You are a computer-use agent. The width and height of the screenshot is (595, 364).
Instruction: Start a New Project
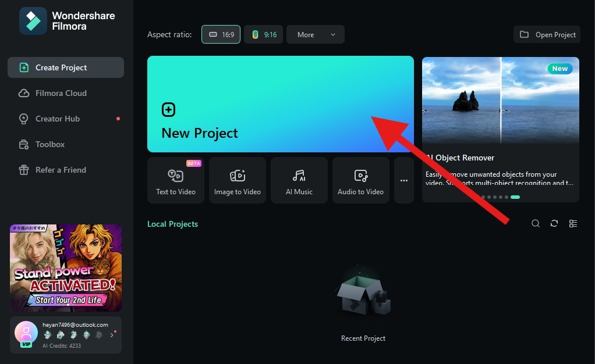coord(281,104)
